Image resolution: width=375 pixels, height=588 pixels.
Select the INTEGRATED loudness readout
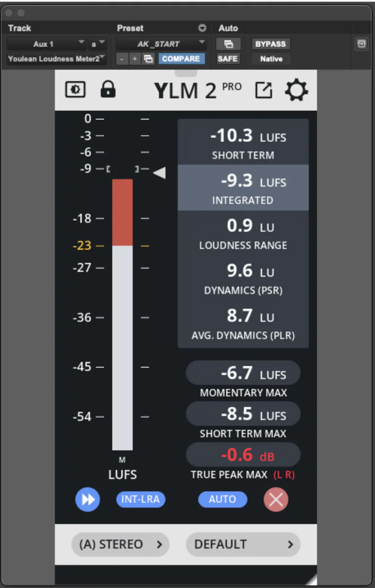point(243,188)
